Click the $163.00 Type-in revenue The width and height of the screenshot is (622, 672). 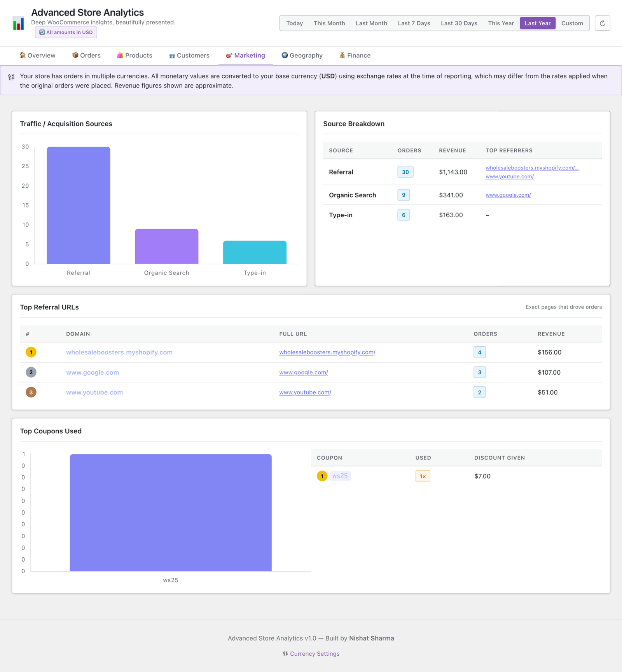point(451,215)
